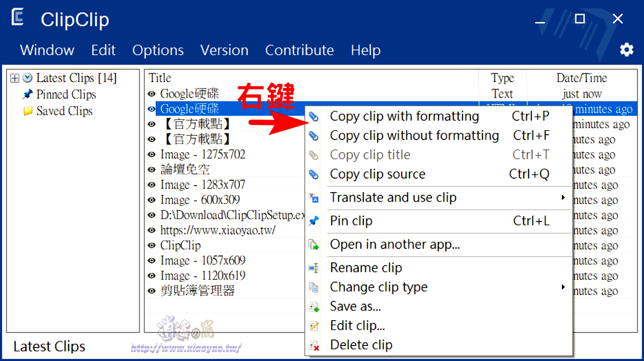This screenshot has width=644, height=361.
Task: Open the Window menu
Action: 47,50
